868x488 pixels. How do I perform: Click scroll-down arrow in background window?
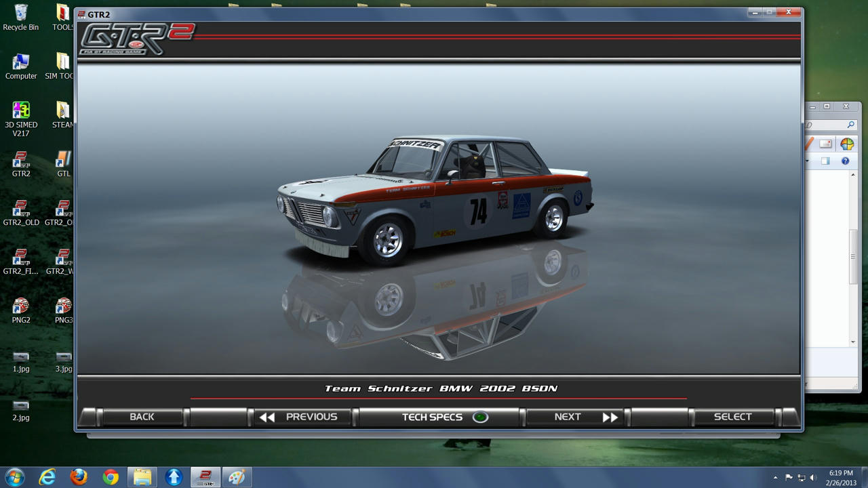click(853, 342)
